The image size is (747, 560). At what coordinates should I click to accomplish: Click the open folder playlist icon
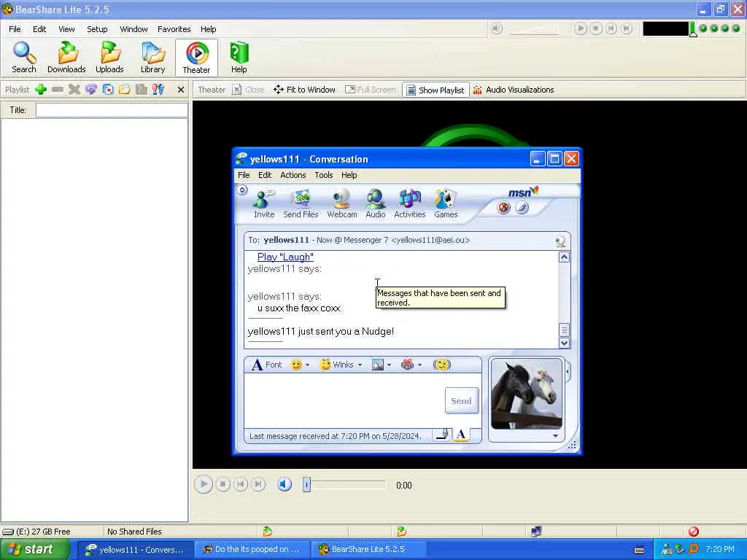124,90
